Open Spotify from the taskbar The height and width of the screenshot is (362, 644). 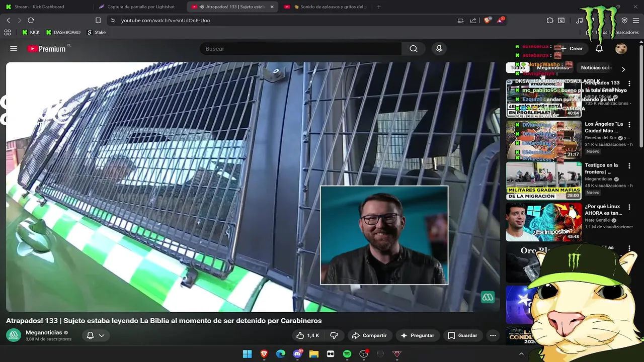click(347, 354)
